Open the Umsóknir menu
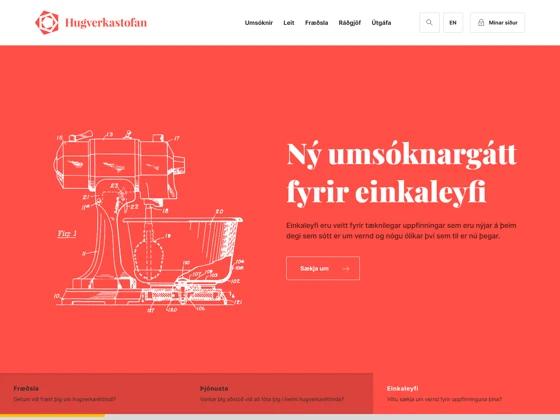Screen dimensions: 560x420 pyautogui.click(x=259, y=22)
